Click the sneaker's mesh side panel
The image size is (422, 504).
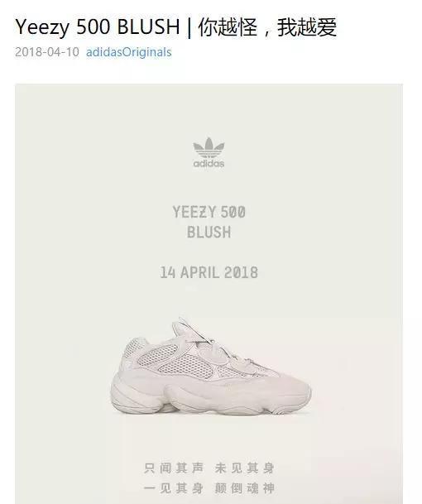180,362
